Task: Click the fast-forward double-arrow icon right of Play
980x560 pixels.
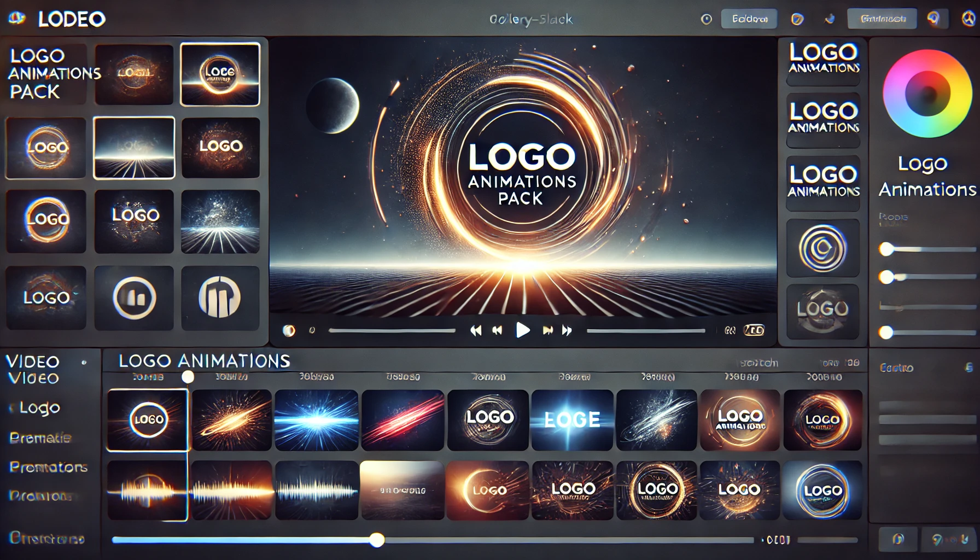Action: pyautogui.click(x=567, y=330)
